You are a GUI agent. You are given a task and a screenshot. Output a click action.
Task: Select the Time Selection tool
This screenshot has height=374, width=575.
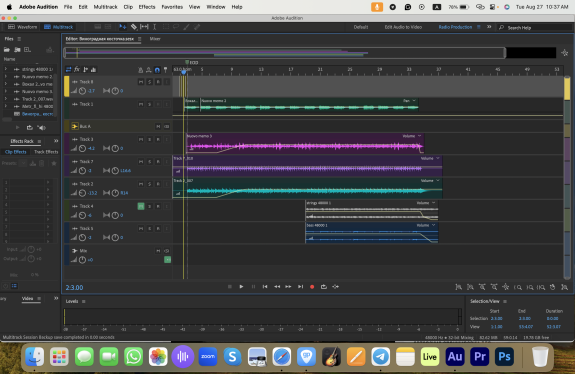[154, 27]
